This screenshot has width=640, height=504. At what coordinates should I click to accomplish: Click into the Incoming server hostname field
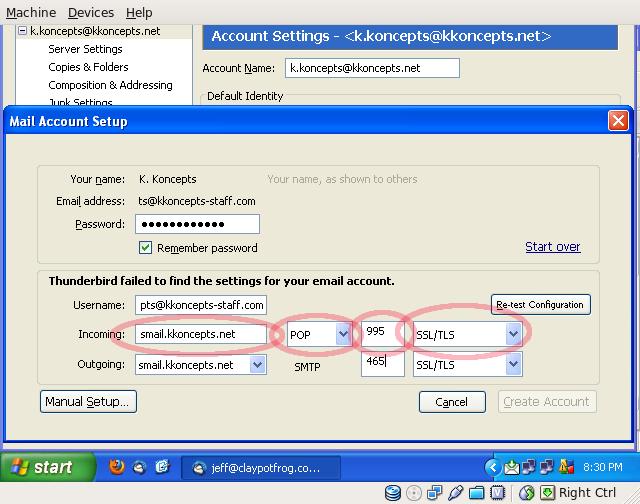tap(201, 334)
